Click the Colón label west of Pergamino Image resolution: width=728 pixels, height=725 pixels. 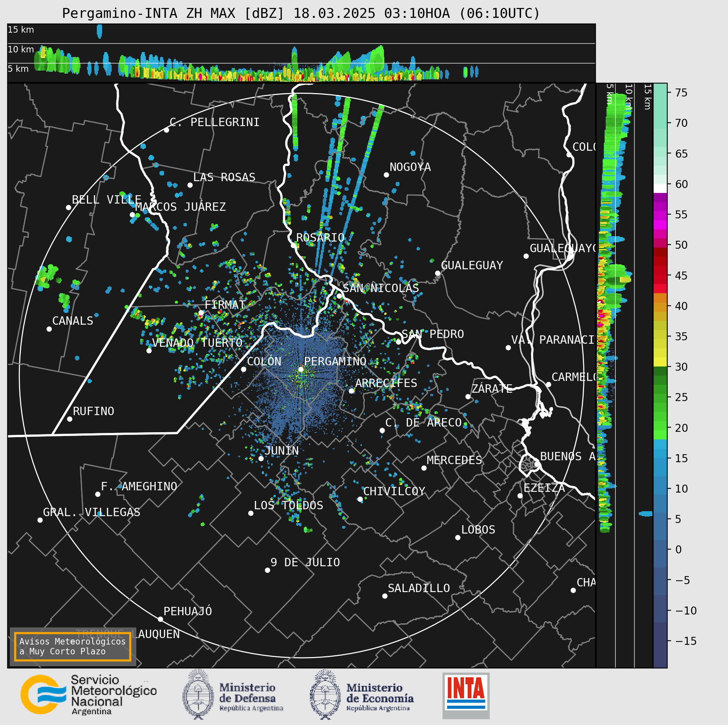[264, 362]
